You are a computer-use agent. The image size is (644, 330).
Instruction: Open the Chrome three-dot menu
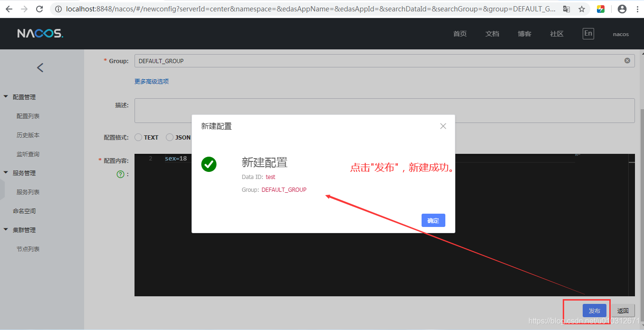636,9
